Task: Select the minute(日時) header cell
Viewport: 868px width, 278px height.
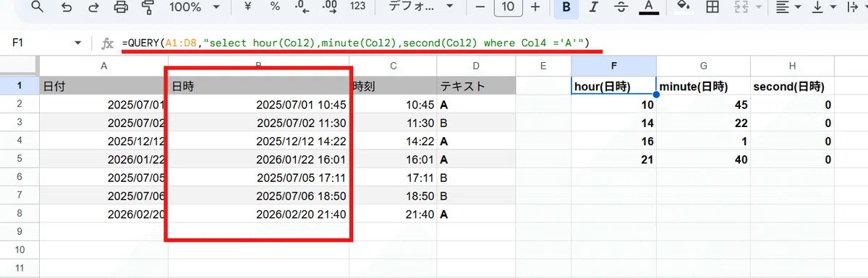Action: click(703, 87)
